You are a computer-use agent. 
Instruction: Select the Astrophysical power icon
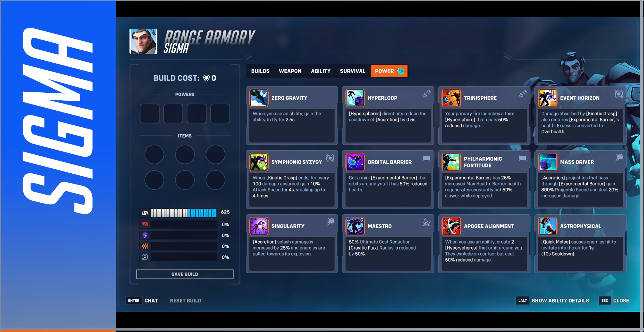click(x=548, y=226)
